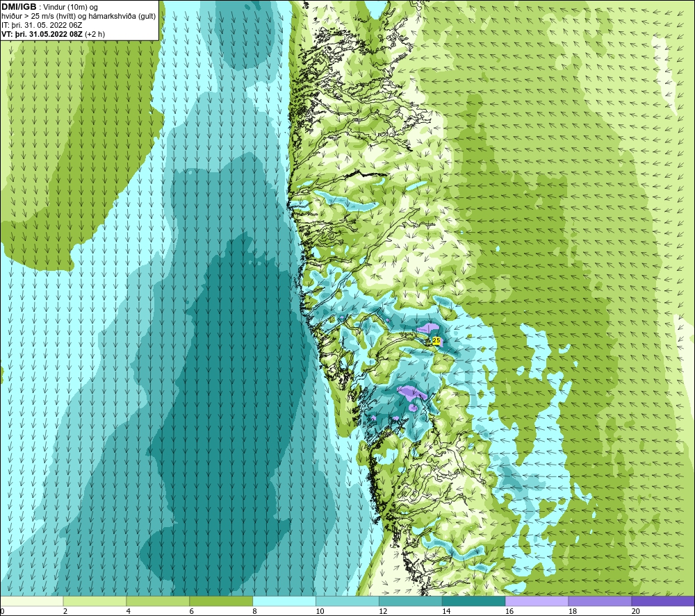Select the dark teal 14–16 m/s legend swatch
The width and height of the screenshot is (695, 616).
[x=473, y=601]
